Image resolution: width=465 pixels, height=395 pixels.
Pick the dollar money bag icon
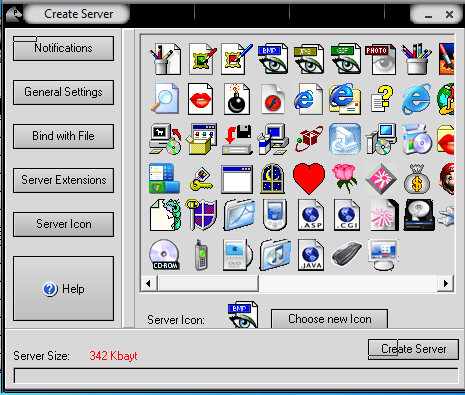coord(417,179)
